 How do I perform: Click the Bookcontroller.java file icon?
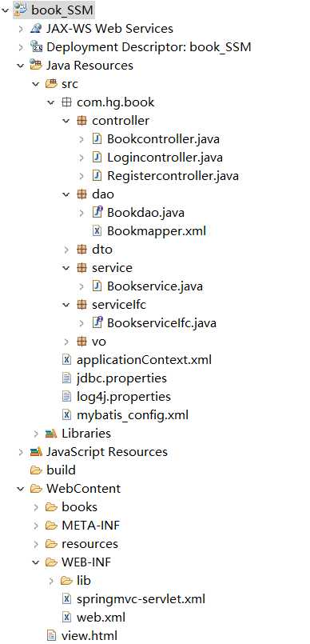pyautogui.click(x=97, y=139)
